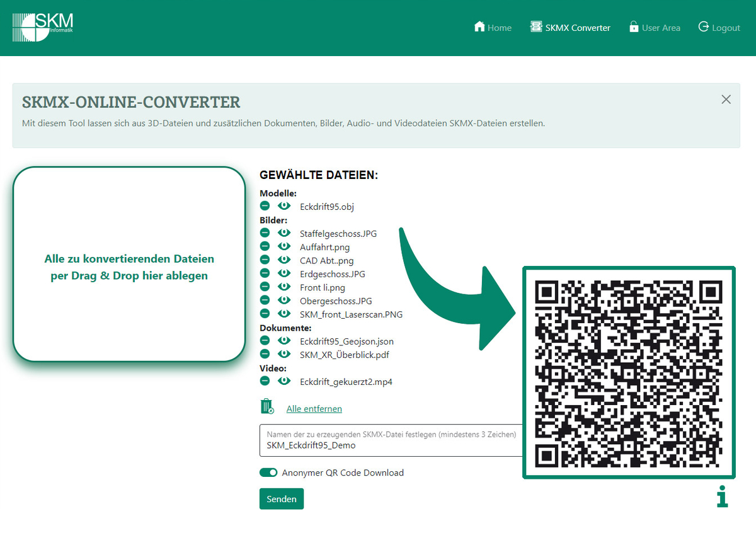756x533 pixels.
Task: Preview Auffahrt.png via the eye icon
Action: point(284,246)
